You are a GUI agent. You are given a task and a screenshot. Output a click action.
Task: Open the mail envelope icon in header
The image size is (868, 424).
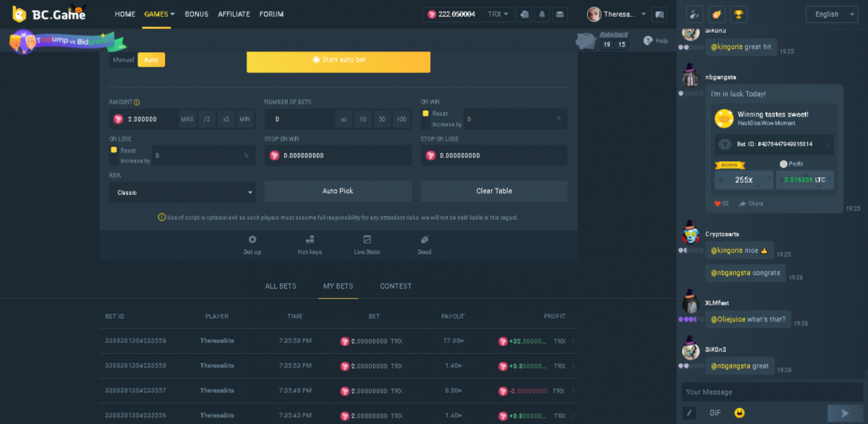560,14
